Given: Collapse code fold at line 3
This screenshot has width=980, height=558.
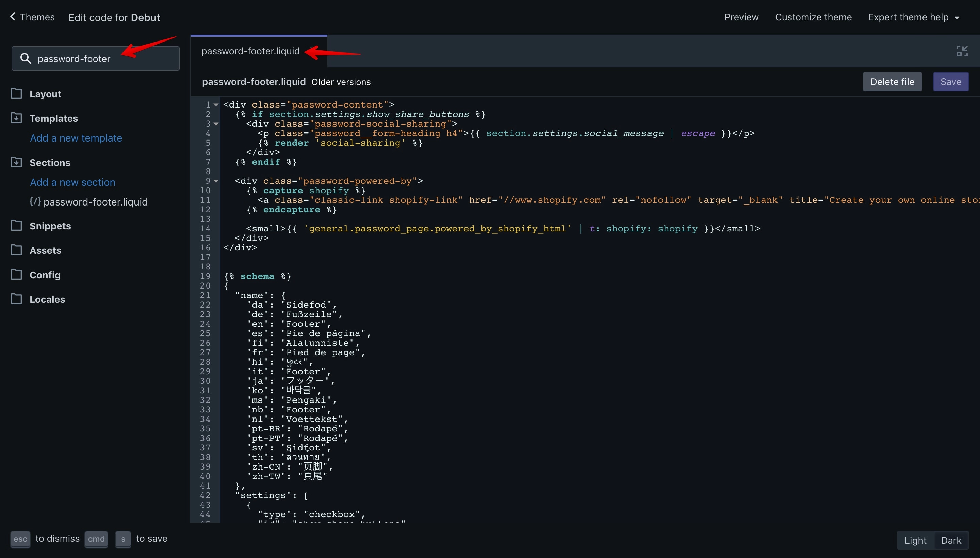Looking at the screenshot, I should (216, 124).
